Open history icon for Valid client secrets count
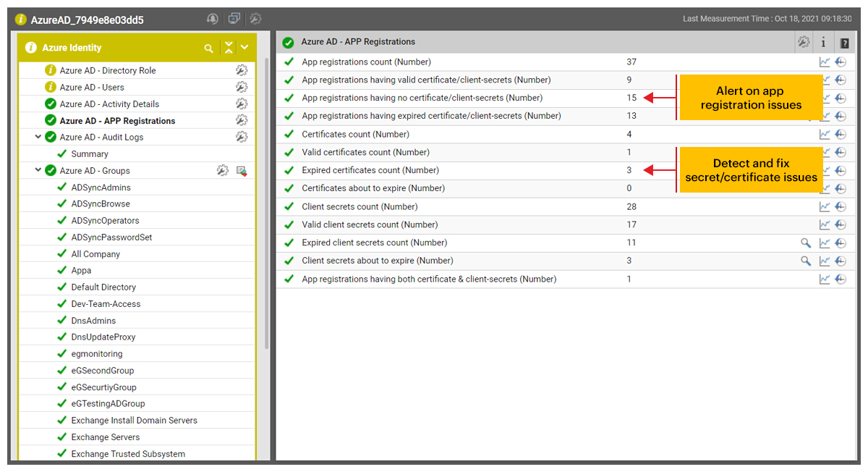This screenshot has height=472, width=868. click(841, 224)
